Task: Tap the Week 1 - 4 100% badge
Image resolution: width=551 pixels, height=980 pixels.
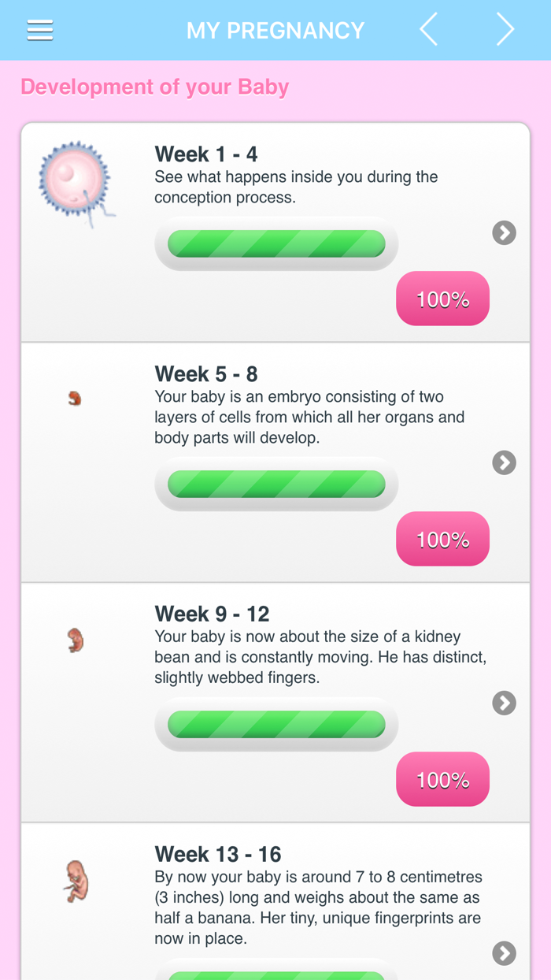Action: click(x=442, y=299)
